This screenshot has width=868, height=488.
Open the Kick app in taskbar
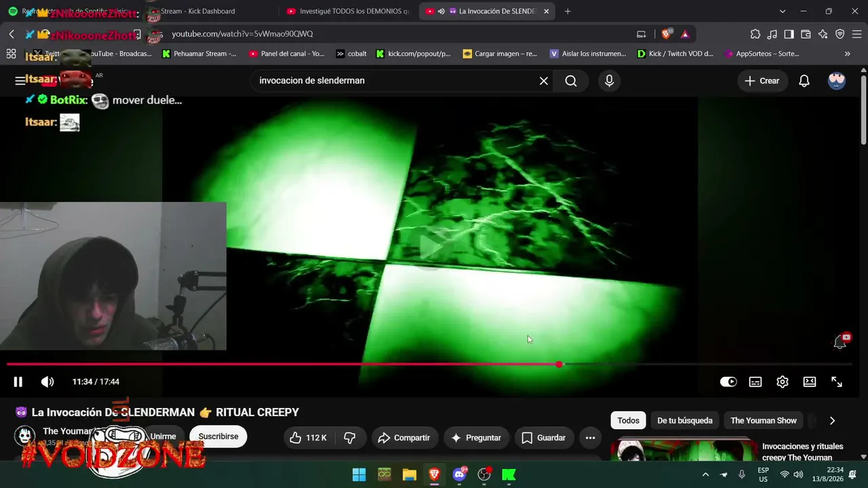[509, 474]
